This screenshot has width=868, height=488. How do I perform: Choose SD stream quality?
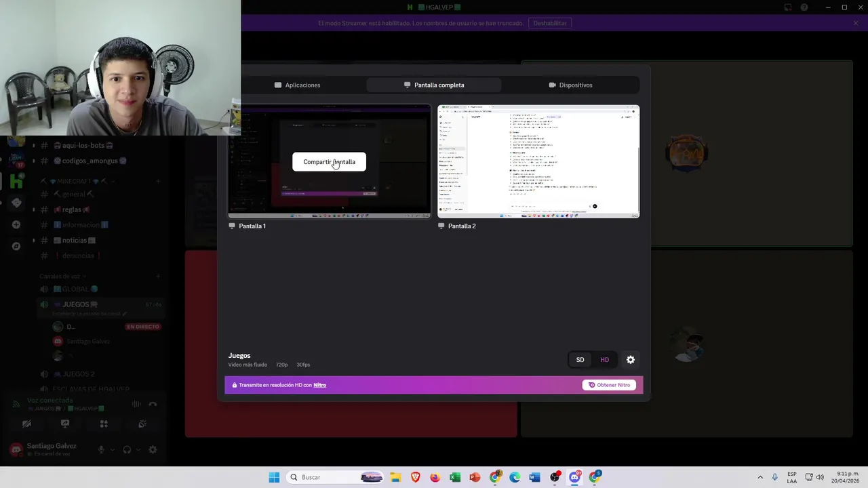(x=580, y=360)
